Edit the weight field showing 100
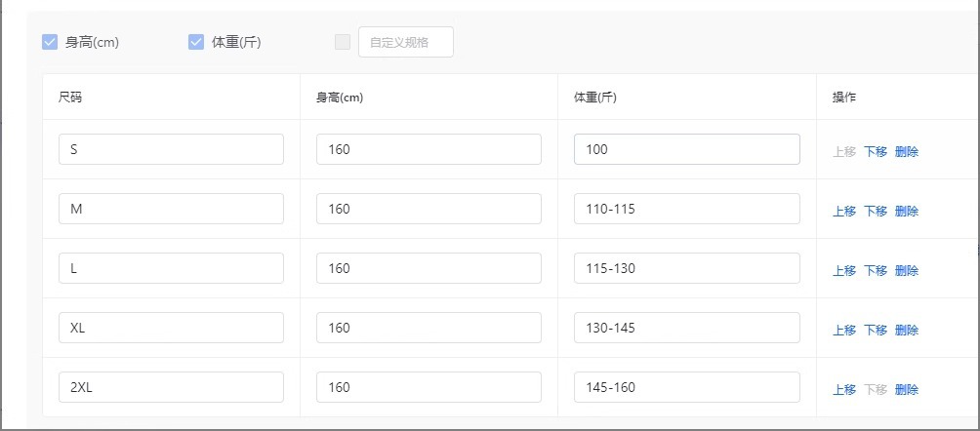 pos(687,149)
